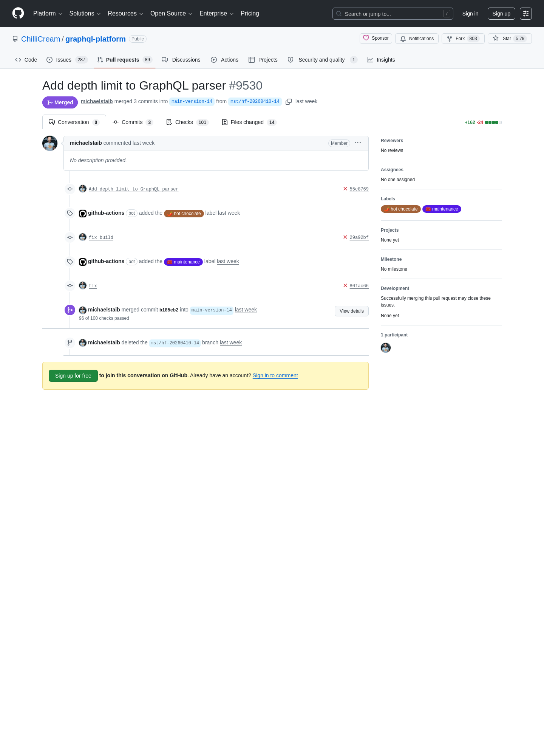544x756 pixels.
Task: Open the Open Source dropdown
Action: coord(172,14)
